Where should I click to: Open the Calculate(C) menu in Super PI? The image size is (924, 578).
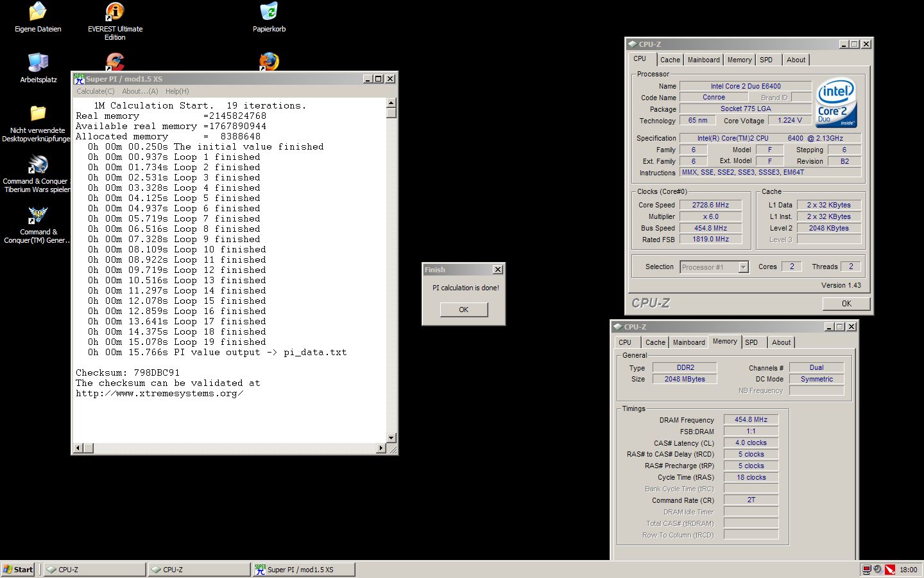tap(96, 91)
